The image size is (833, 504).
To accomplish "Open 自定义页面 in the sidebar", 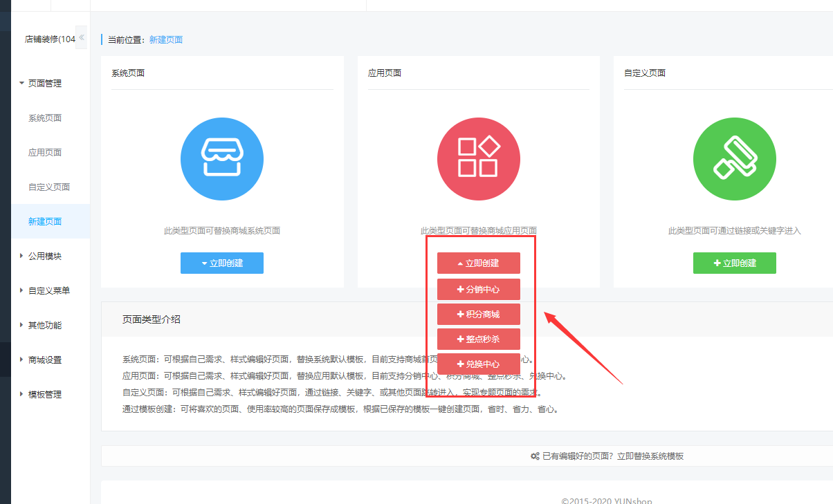I will [x=49, y=187].
